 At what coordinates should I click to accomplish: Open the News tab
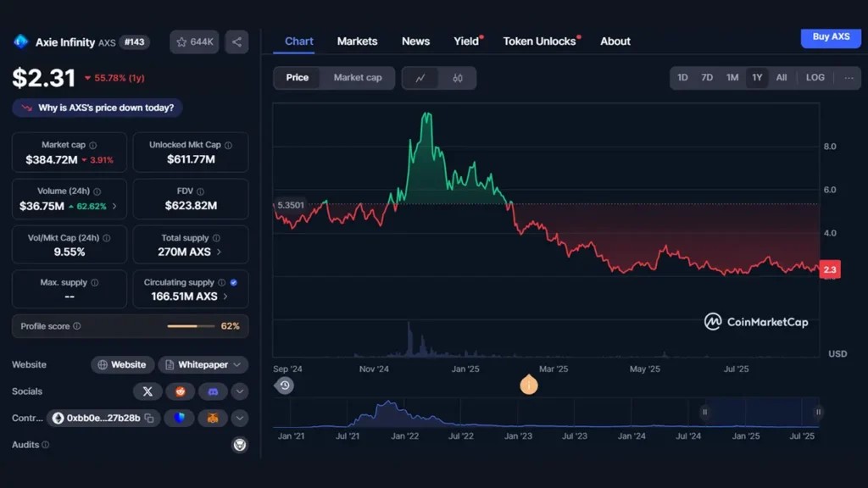(415, 42)
